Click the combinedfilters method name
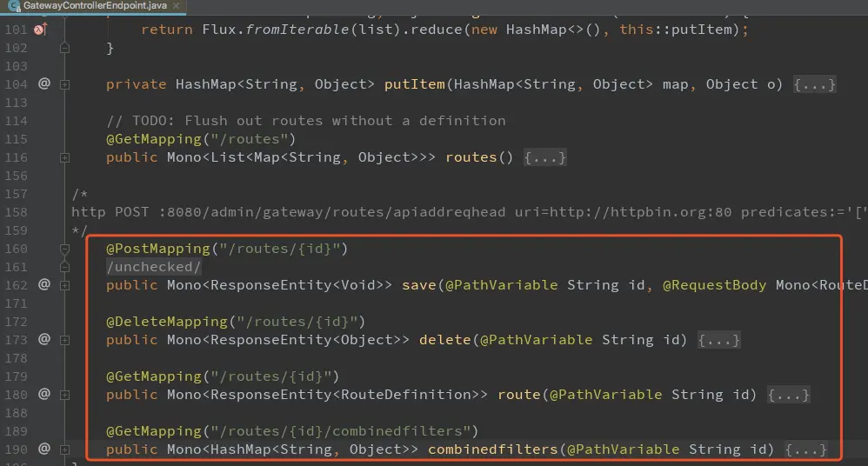This screenshot has height=466, width=868. pyautogui.click(x=492, y=450)
